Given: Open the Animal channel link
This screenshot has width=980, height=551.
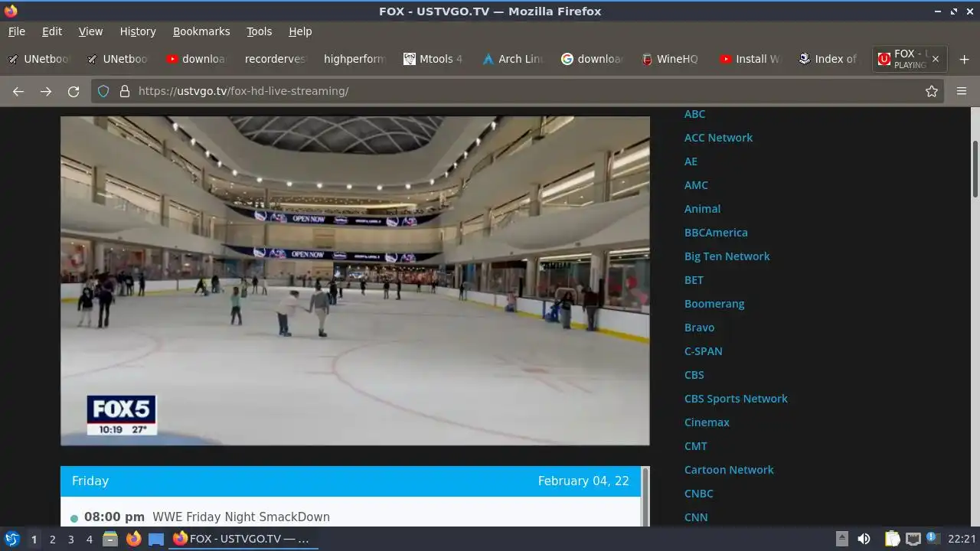Looking at the screenshot, I should (702, 209).
